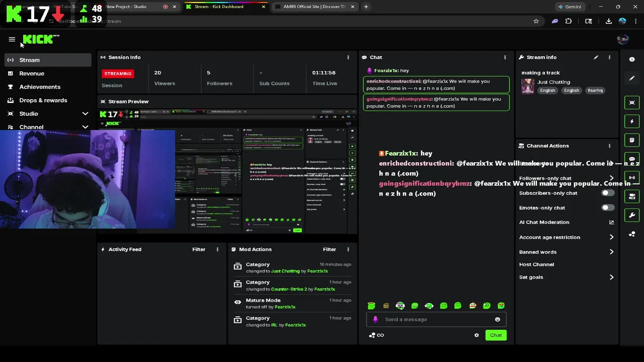This screenshot has height=362, width=644.
Task: Toggle wrench stream info widget in right rail
Action: [632, 215]
